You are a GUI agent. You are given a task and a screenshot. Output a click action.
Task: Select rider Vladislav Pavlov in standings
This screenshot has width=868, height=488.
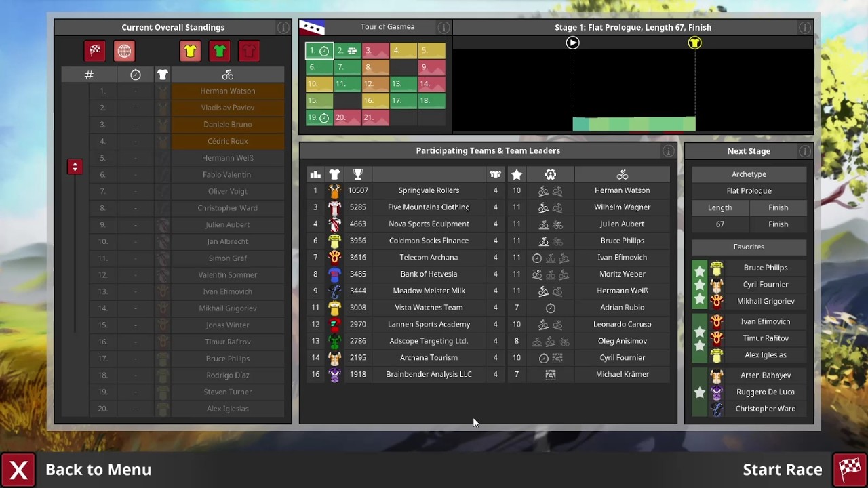pyautogui.click(x=228, y=108)
